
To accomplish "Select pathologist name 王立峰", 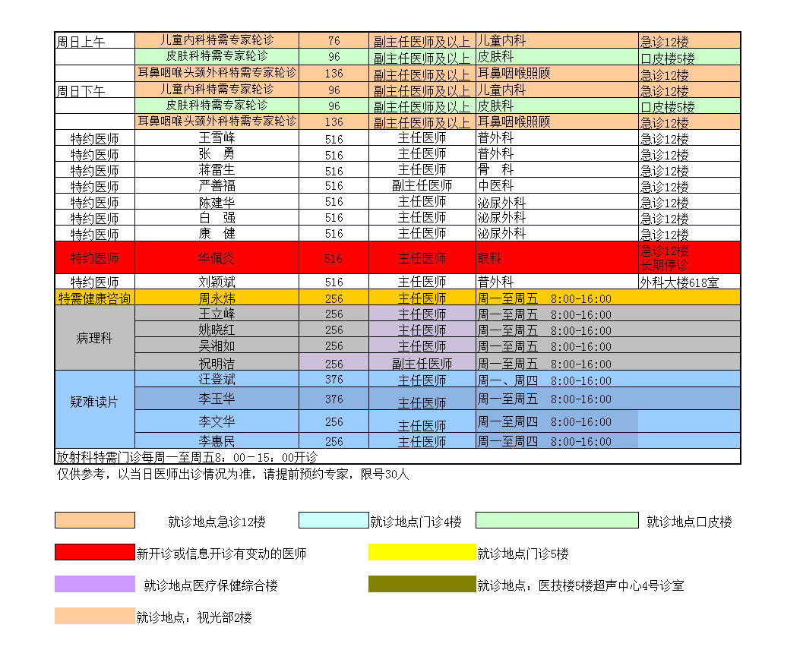I will coord(217,314).
